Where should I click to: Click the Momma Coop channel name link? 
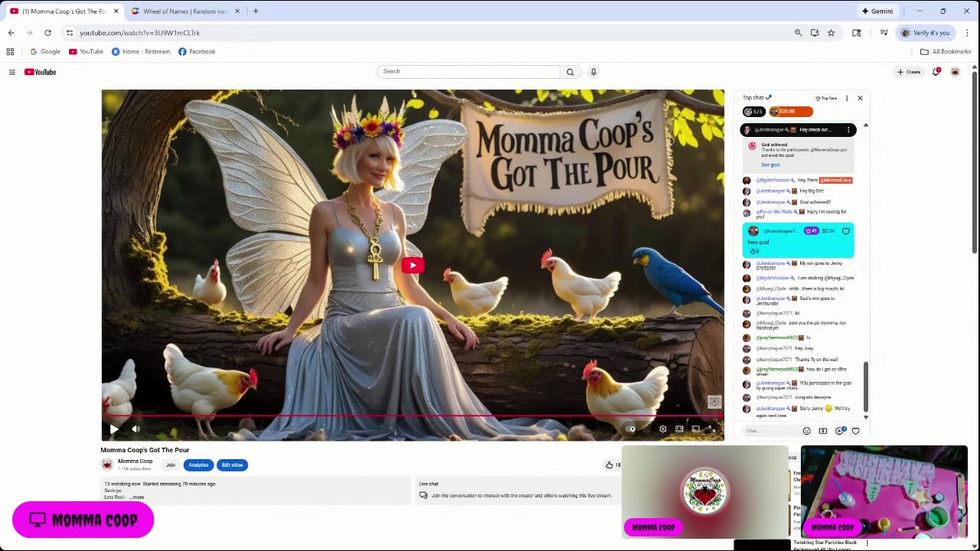tap(136, 461)
